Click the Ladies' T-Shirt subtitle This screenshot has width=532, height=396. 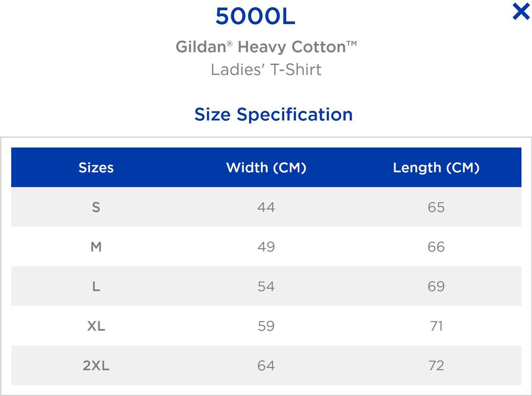coord(266,70)
